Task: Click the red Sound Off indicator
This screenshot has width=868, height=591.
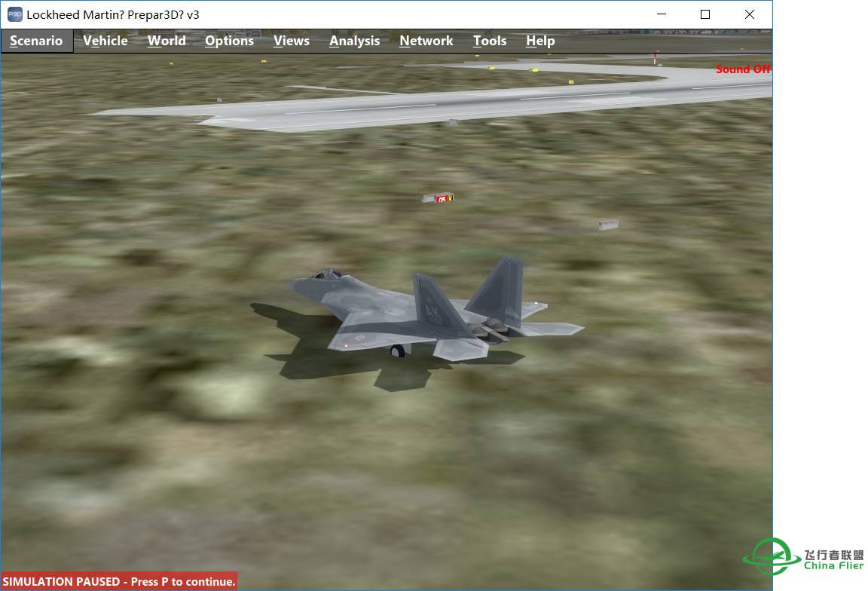Action: point(743,69)
